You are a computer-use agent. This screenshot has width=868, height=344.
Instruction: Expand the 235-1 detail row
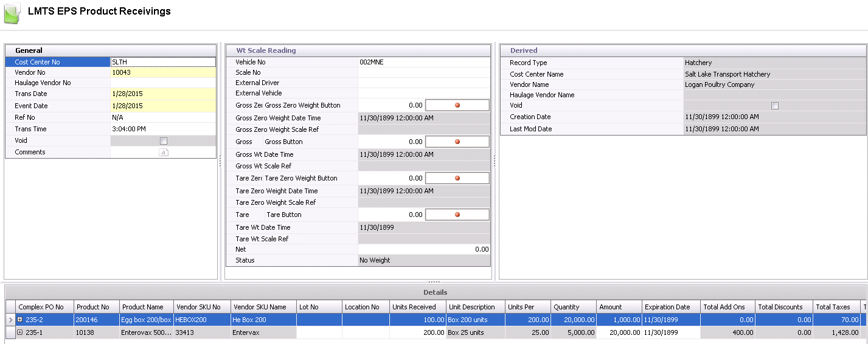[20, 332]
